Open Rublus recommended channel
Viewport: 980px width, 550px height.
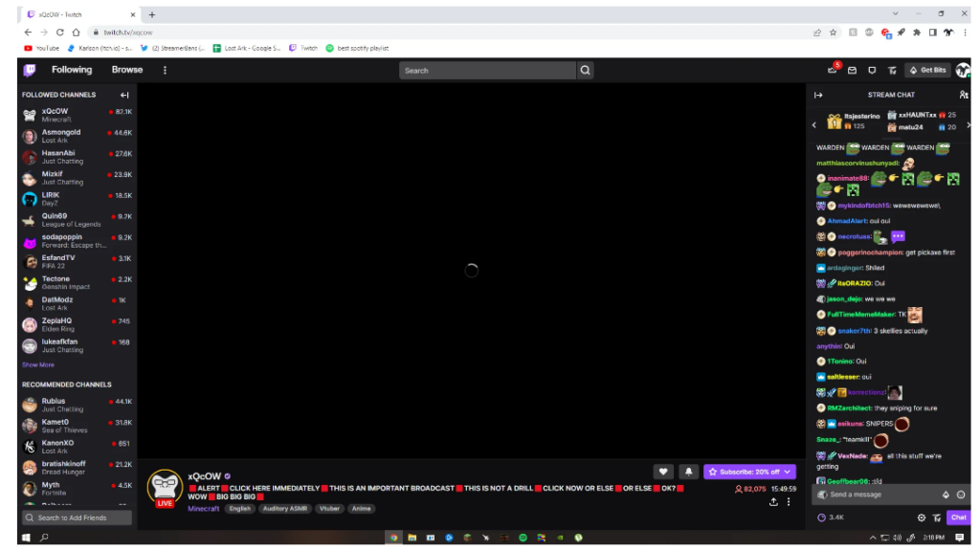click(x=77, y=405)
